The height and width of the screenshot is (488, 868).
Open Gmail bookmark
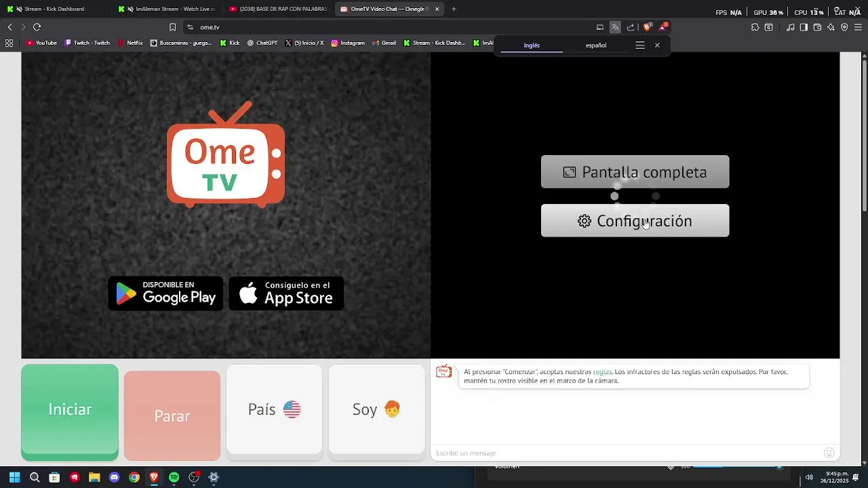384,43
